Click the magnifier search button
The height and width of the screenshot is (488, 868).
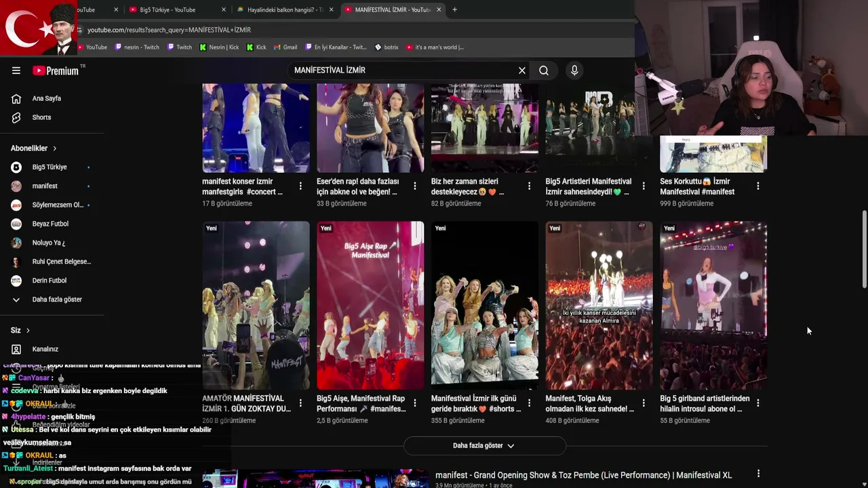pyautogui.click(x=544, y=70)
